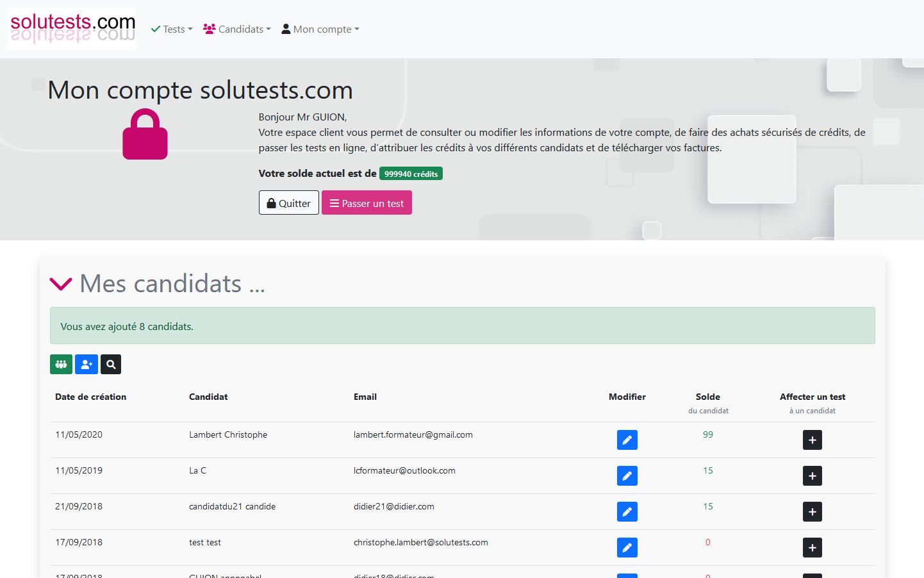The height and width of the screenshot is (578, 924).
Task: Click the 'Vous avez ajouté 8 candidats' alert
Action: [463, 326]
